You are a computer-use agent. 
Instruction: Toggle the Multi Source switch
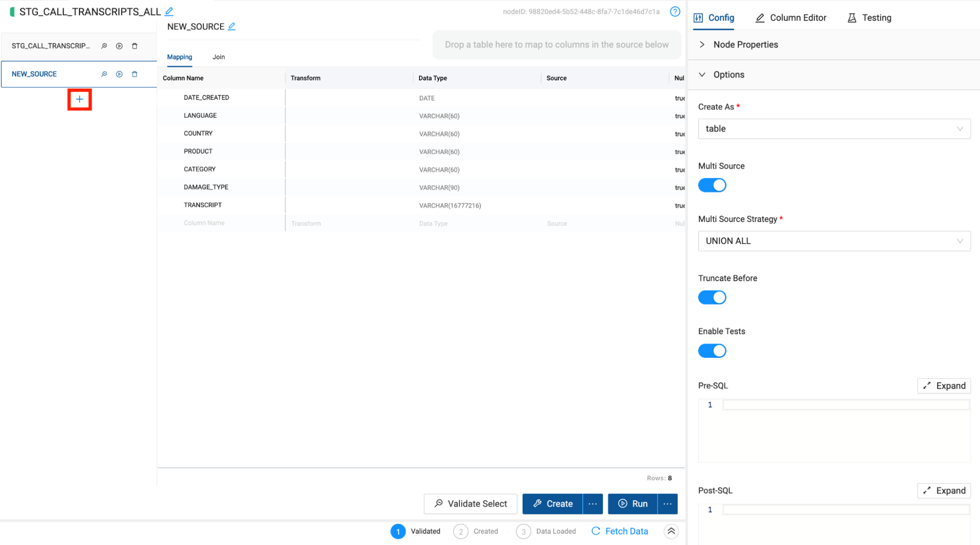[x=712, y=185]
